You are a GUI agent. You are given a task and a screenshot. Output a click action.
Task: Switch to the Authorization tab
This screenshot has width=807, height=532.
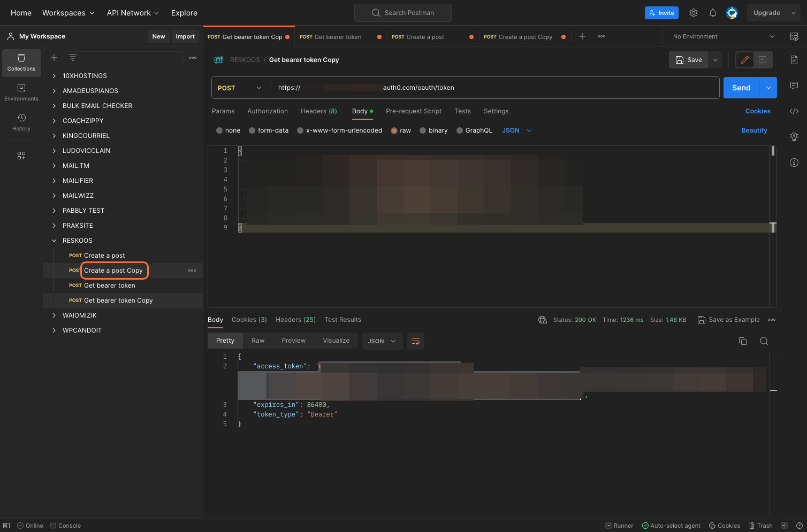268,111
